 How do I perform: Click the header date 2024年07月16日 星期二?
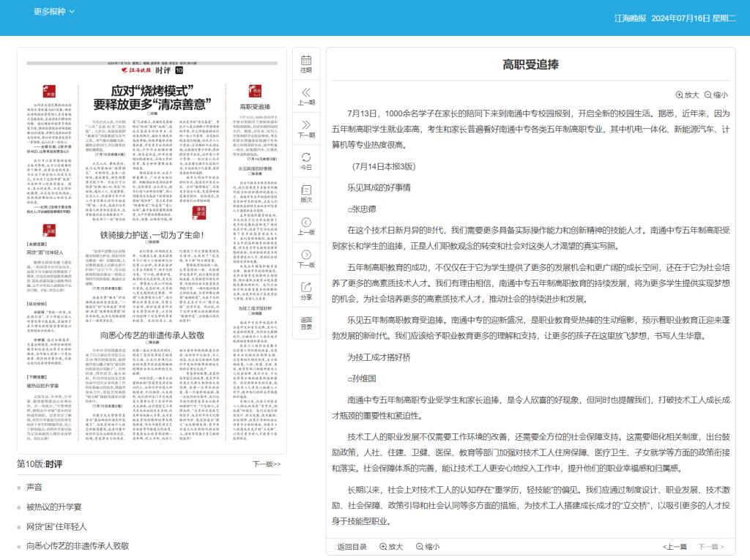coord(694,18)
